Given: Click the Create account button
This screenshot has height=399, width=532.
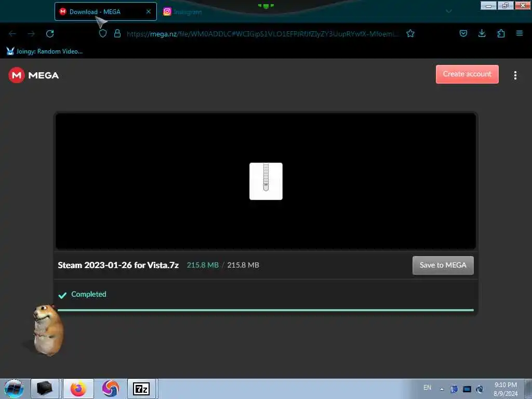Looking at the screenshot, I should [x=467, y=74].
